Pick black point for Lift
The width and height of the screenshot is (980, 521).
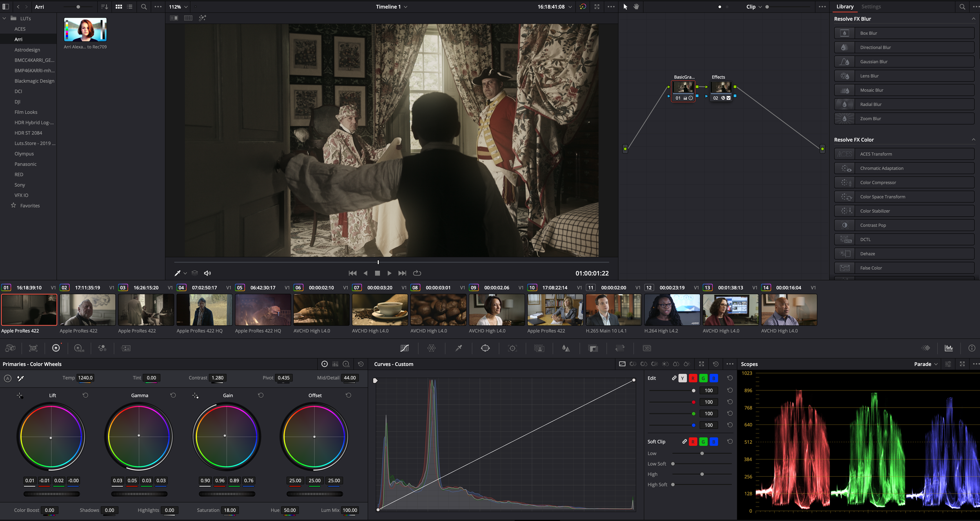pyautogui.click(x=20, y=395)
